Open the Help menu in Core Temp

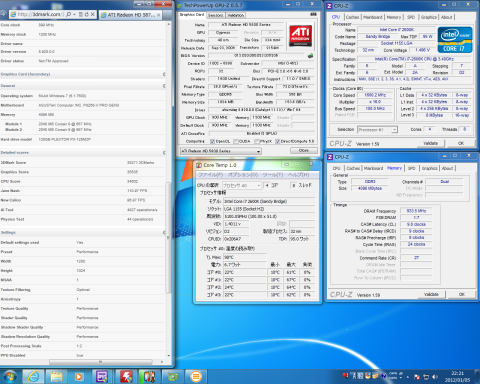click(298, 175)
